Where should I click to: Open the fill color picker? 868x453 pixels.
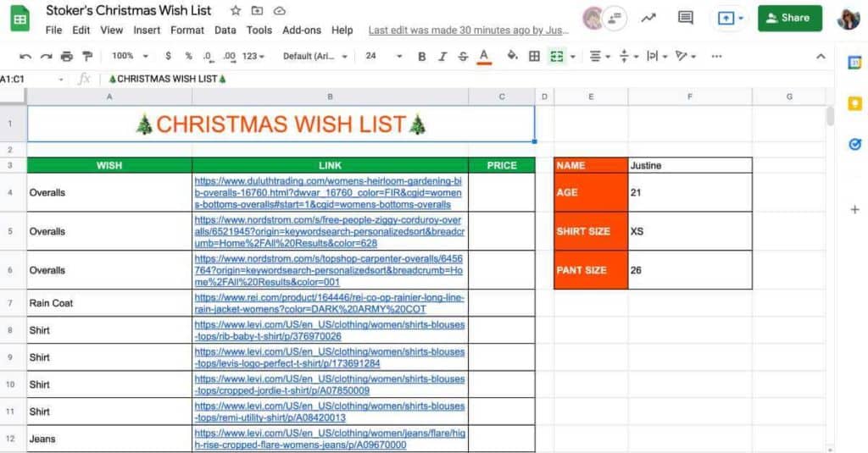(x=513, y=56)
